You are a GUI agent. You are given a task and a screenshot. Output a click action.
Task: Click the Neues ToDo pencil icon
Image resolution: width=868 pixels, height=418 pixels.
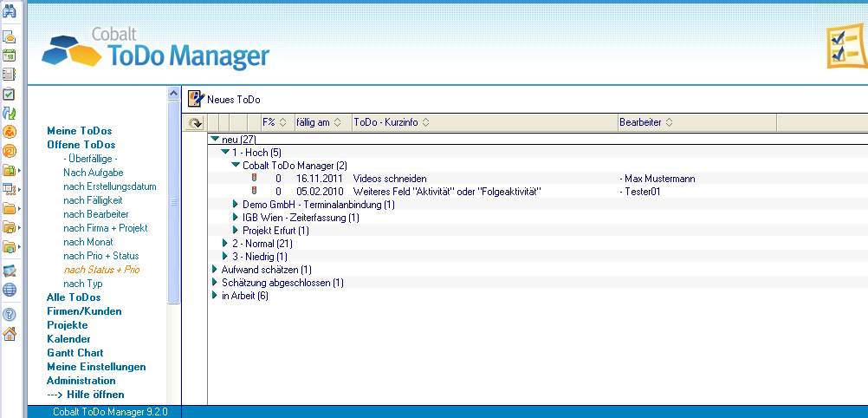196,99
